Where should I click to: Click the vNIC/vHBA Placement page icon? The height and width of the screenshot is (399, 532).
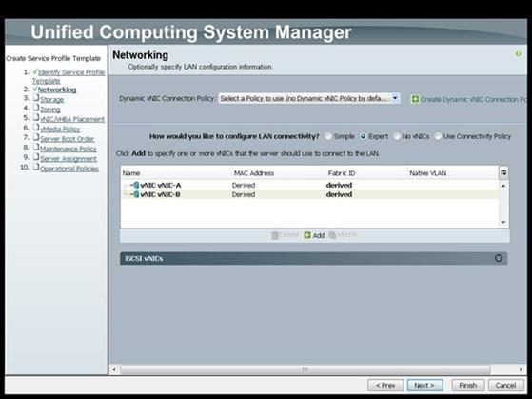[x=36, y=117]
